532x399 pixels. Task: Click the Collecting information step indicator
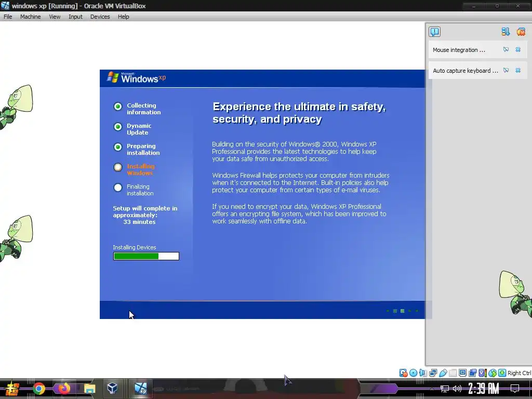point(118,107)
